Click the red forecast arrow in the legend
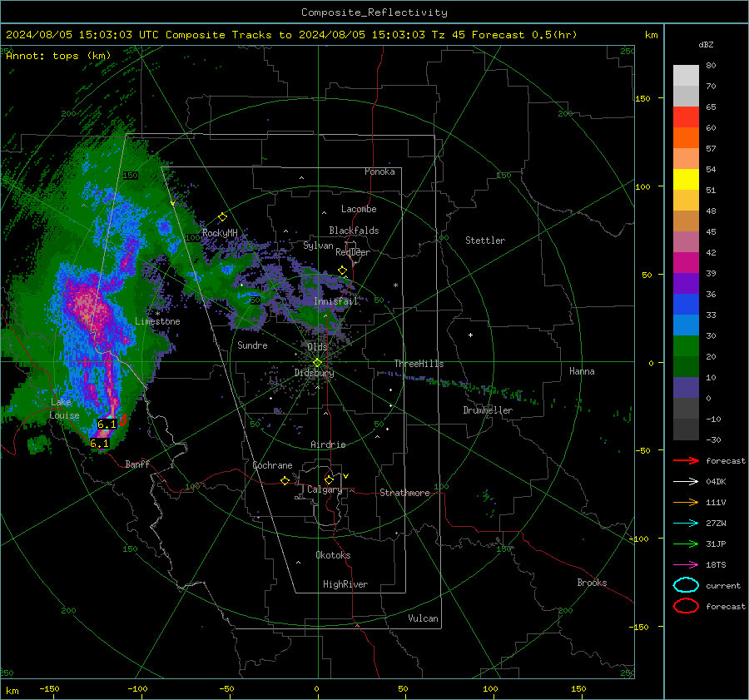Screen dimensions: 749x700 click(x=686, y=460)
